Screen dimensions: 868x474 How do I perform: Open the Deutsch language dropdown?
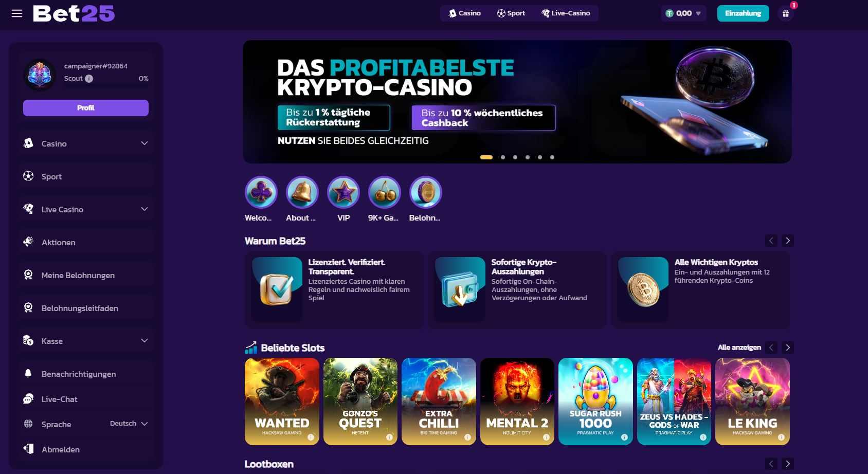(x=129, y=424)
